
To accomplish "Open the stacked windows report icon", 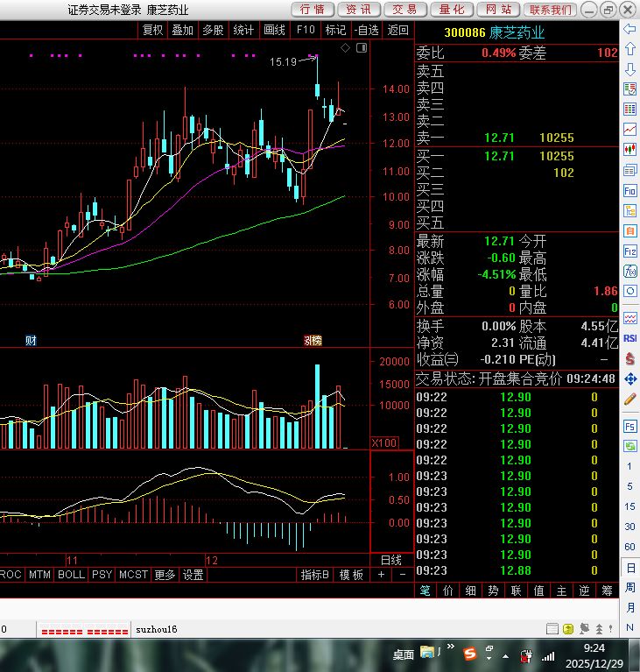I will (x=629, y=170).
